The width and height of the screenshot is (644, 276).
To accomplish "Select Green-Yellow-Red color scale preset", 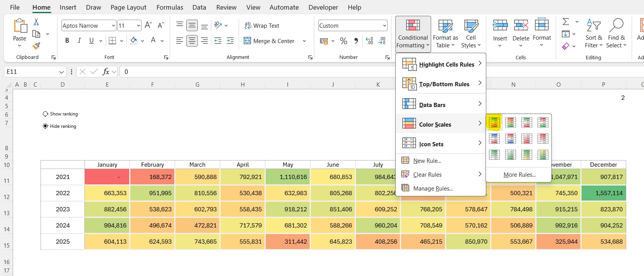I will pyautogui.click(x=494, y=122).
